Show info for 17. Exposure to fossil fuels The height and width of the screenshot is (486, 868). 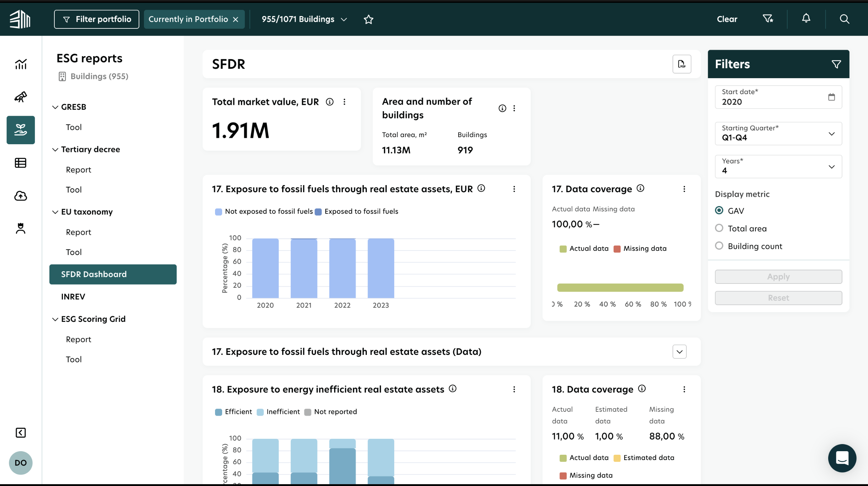481,188
